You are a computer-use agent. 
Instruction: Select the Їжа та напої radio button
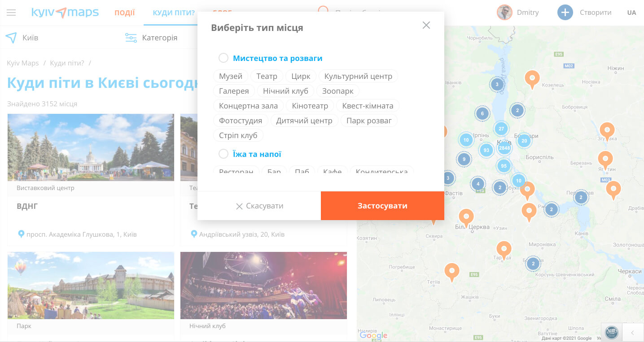[x=223, y=154]
